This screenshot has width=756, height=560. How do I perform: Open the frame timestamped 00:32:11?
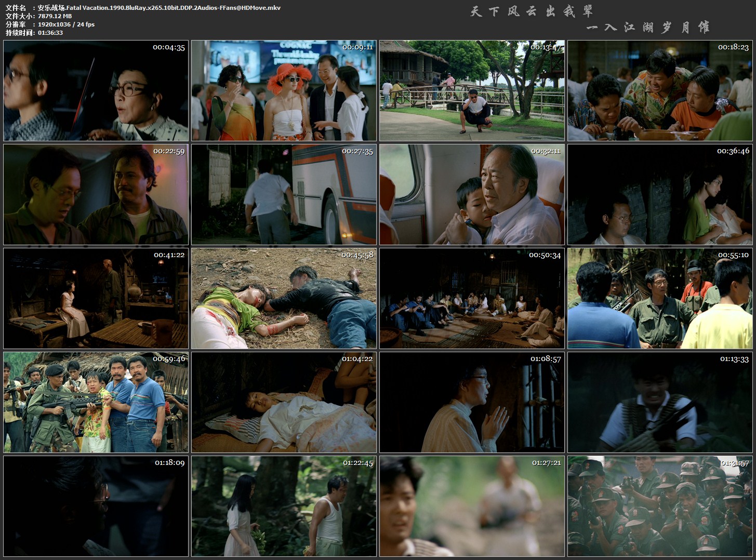click(x=472, y=194)
